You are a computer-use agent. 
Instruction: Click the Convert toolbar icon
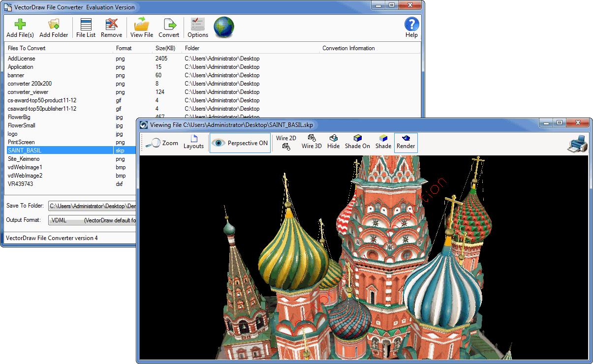click(169, 28)
